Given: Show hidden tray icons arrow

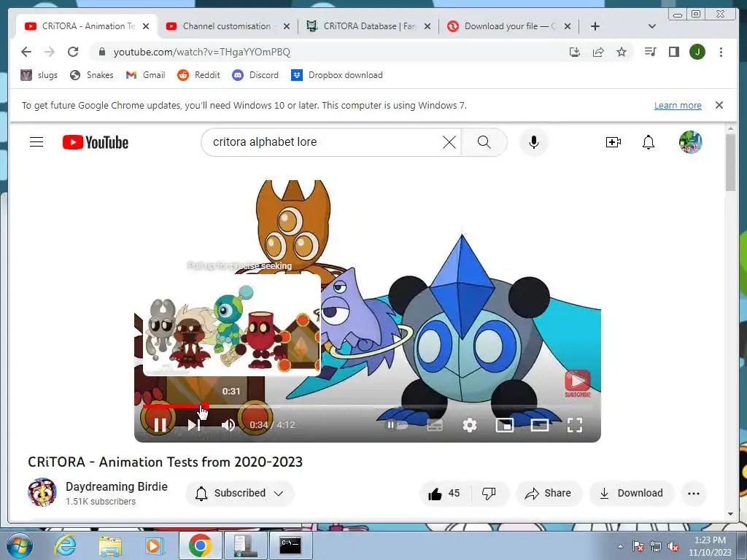Looking at the screenshot, I should [620, 546].
